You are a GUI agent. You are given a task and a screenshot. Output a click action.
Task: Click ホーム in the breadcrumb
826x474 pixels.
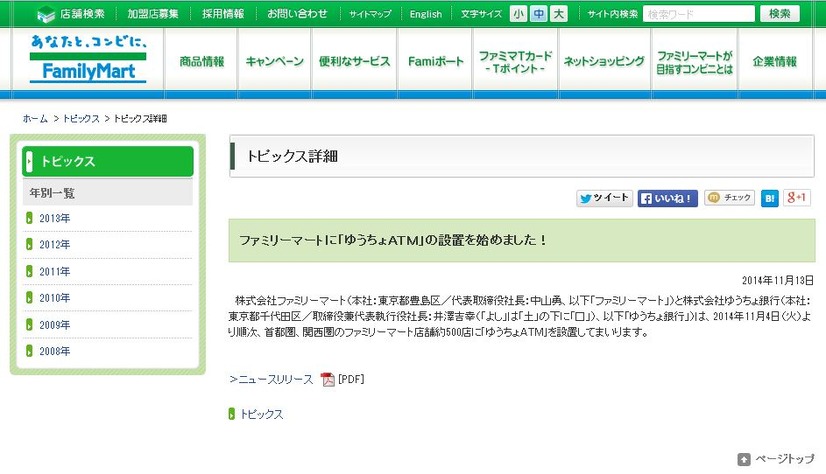[x=35, y=118]
